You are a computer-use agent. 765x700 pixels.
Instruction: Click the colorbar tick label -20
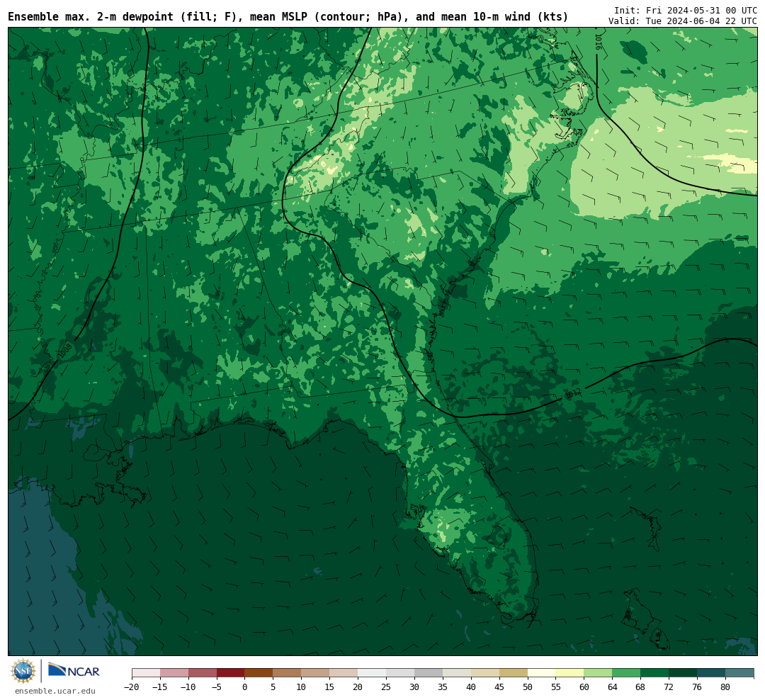(132, 687)
